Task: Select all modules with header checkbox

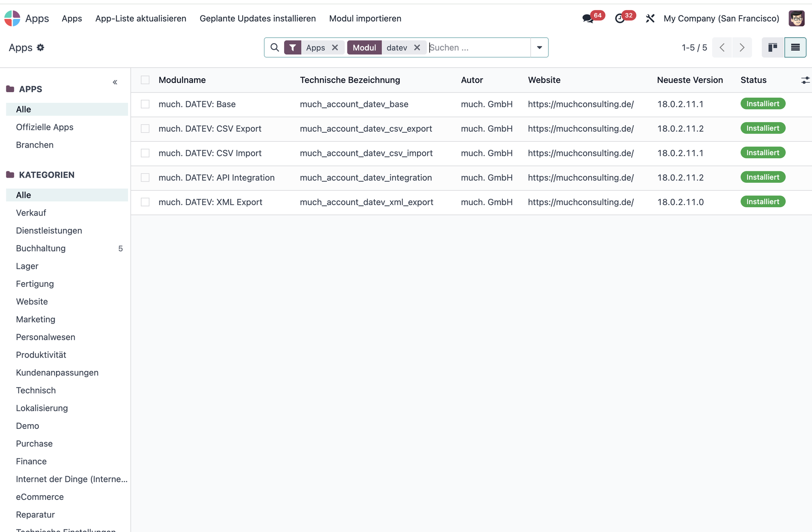Action: click(x=145, y=80)
